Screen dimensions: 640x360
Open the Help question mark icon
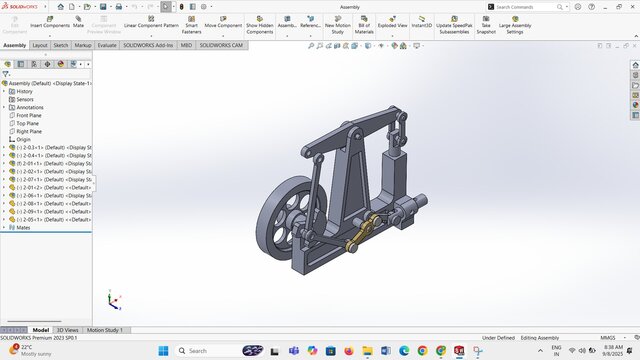click(x=591, y=7)
